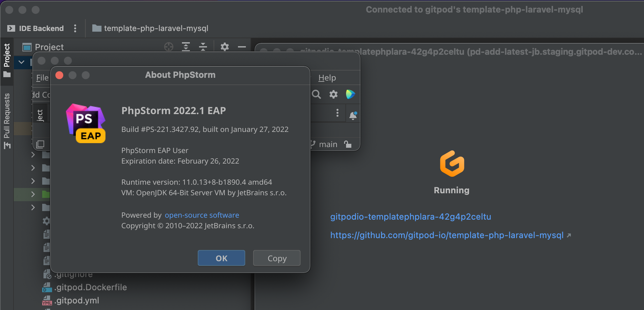Click OK in About PhpStorm dialog
644x310 pixels.
(221, 258)
